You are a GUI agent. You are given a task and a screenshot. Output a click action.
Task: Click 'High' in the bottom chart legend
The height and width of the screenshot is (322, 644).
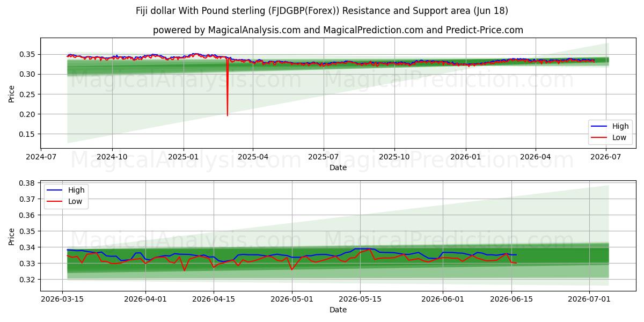(76, 191)
